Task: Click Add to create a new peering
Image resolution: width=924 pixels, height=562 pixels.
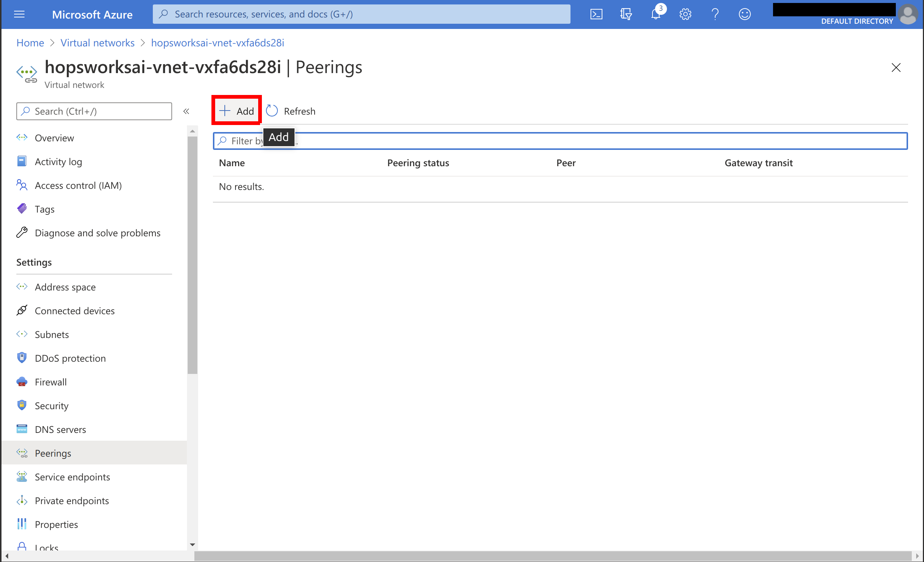Action: click(x=236, y=110)
